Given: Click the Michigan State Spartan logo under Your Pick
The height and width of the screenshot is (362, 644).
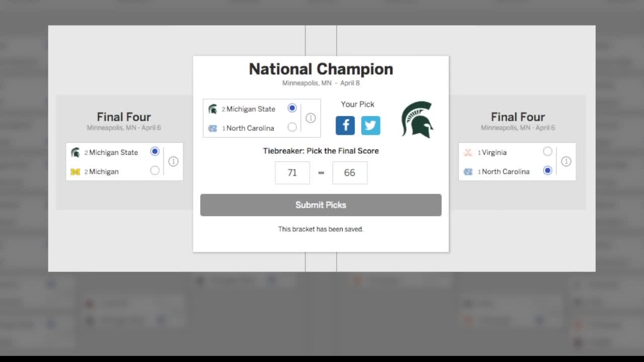Looking at the screenshot, I should (417, 120).
